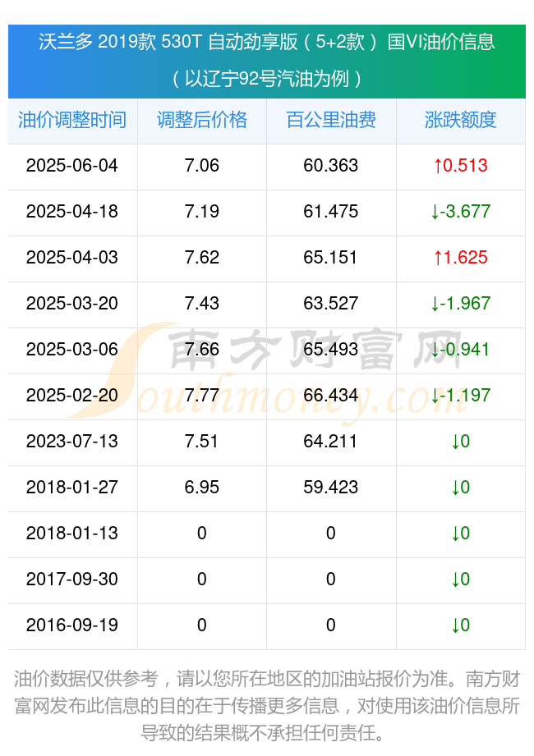Click the ↓0 value in the 2018-01-27 row

pos(461,487)
